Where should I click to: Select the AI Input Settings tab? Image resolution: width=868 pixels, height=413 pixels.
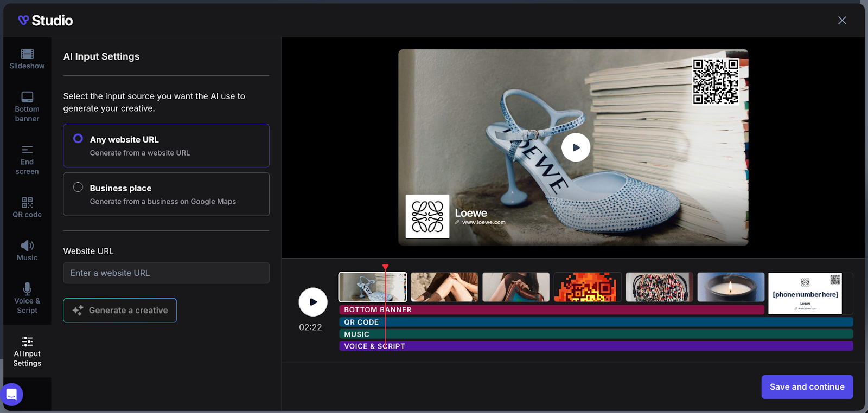tap(27, 351)
